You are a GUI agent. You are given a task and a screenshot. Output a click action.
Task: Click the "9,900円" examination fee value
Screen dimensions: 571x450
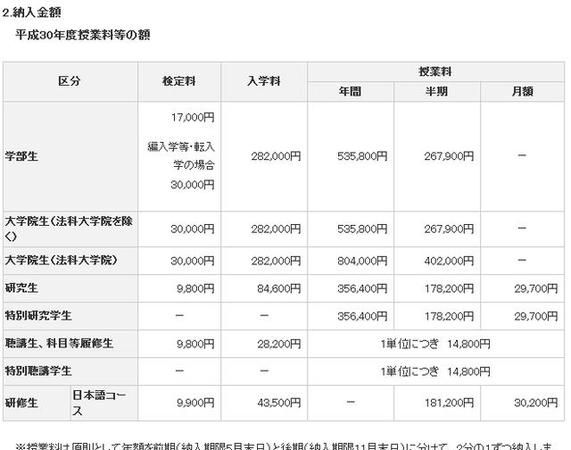coord(196,403)
